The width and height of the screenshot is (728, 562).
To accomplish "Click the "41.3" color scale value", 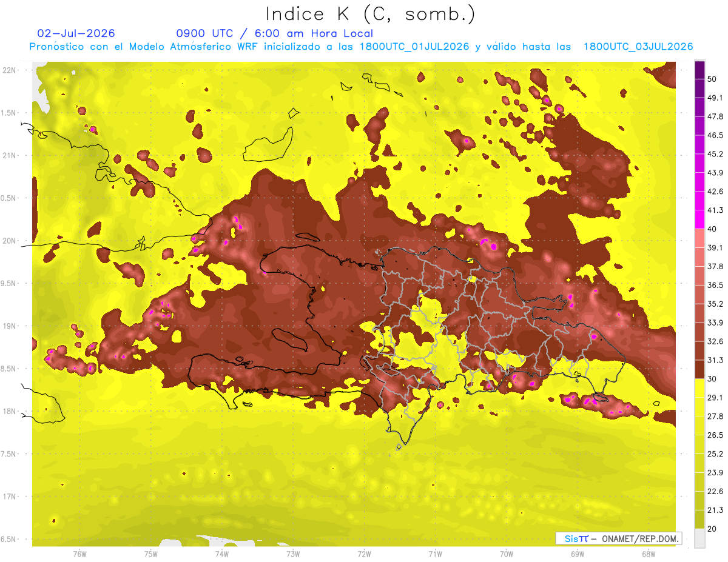I will (715, 210).
